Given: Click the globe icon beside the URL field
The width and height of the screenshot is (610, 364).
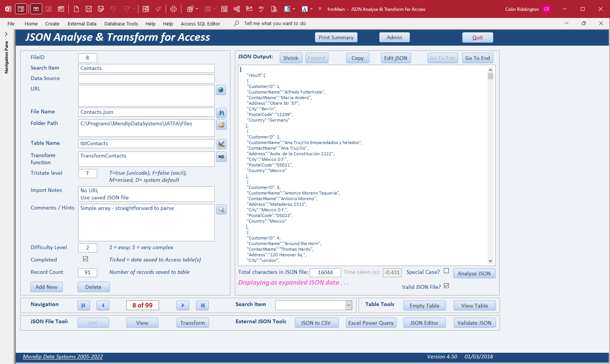Looking at the screenshot, I should (x=221, y=90).
